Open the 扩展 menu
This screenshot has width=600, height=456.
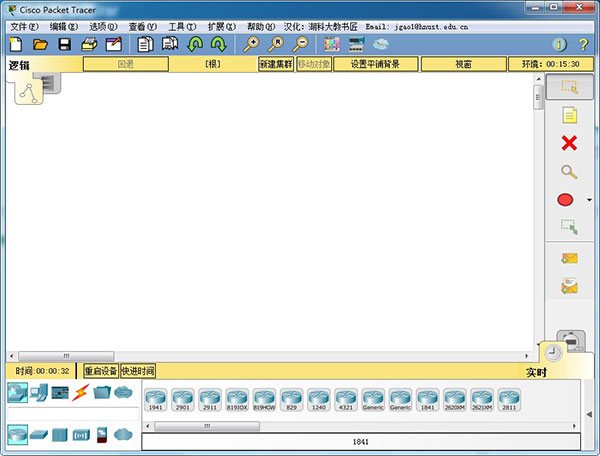coord(222,27)
